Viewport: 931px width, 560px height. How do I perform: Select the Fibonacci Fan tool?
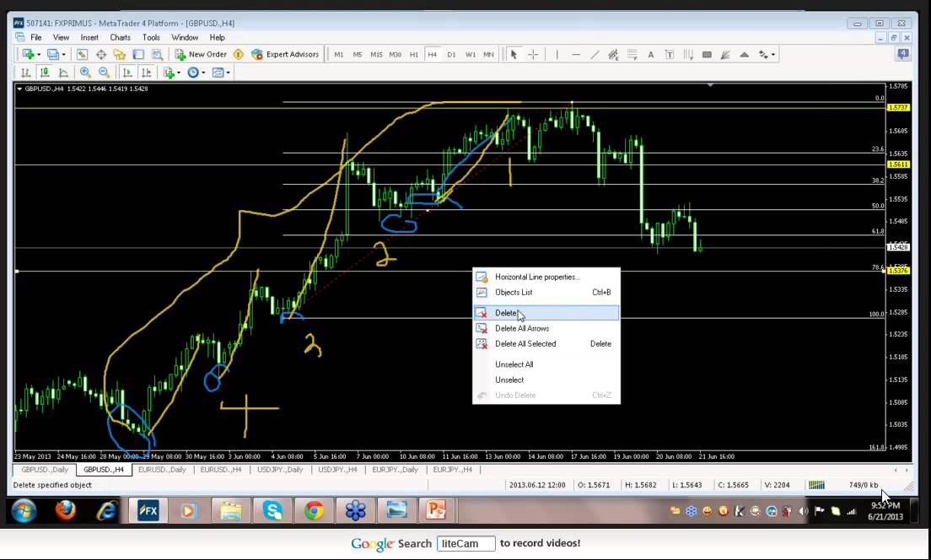coord(725,54)
